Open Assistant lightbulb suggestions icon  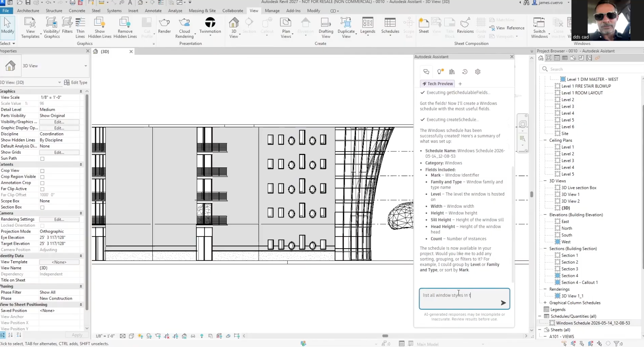440,72
